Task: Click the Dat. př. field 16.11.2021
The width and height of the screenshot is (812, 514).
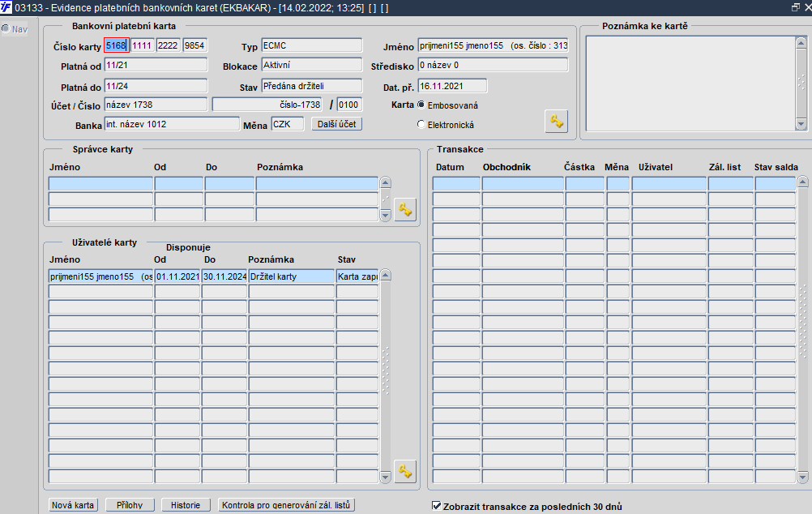Action: [x=453, y=86]
